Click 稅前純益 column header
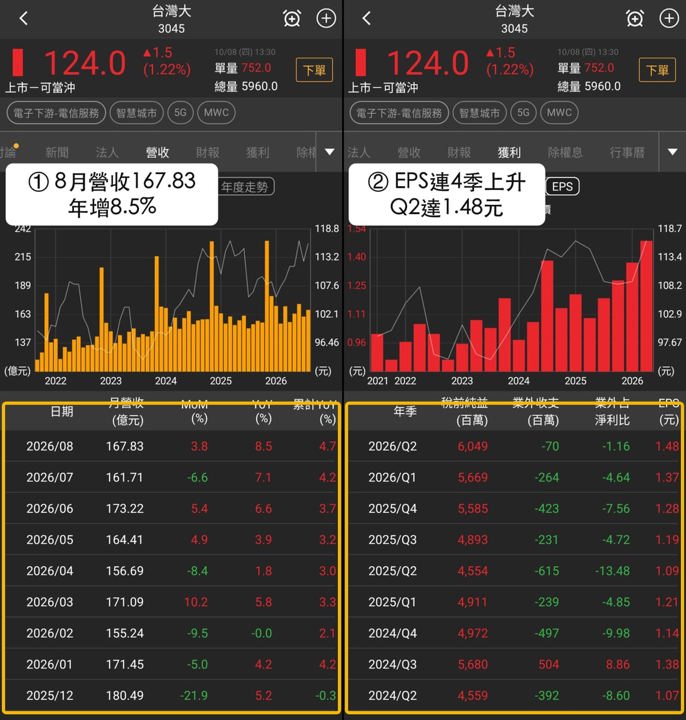This screenshot has height=720, width=686. (465, 411)
